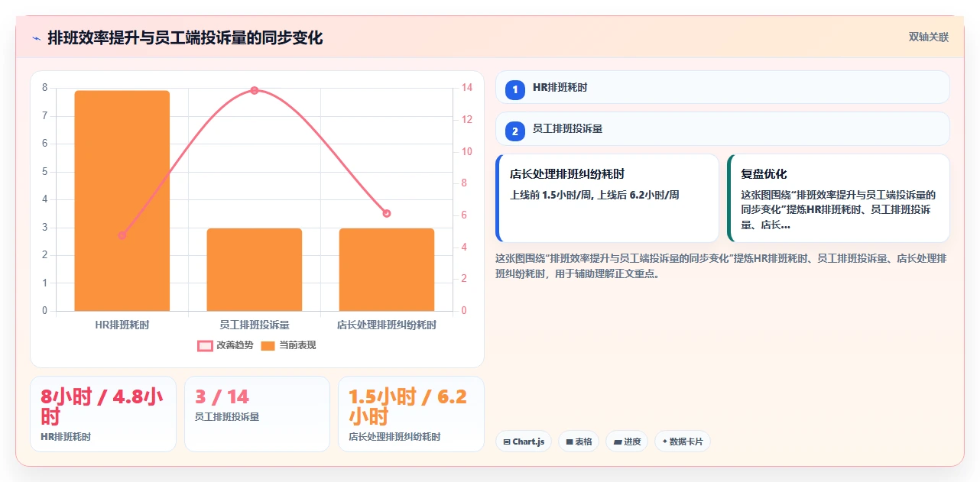
Task: Select list item 1 HR排班耗时
Action: (722, 87)
